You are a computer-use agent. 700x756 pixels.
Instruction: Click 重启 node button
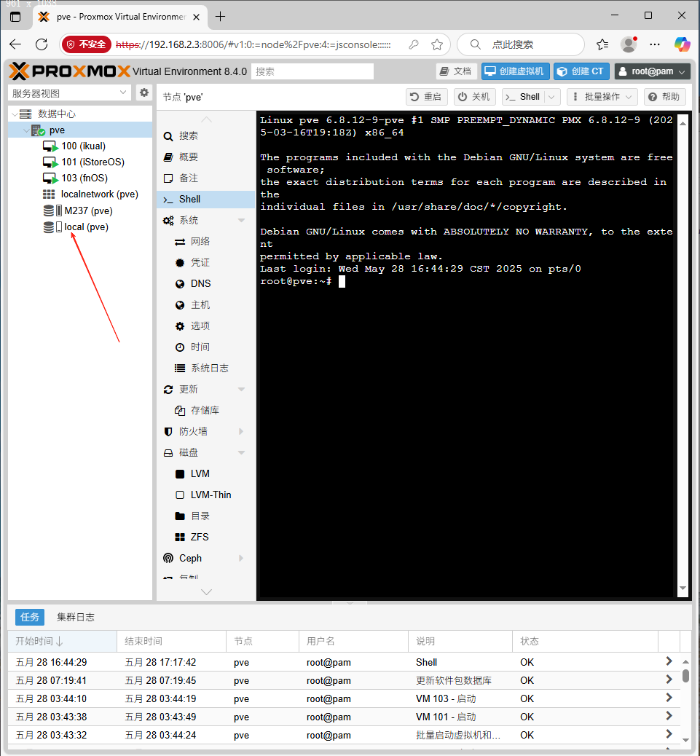click(427, 97)
